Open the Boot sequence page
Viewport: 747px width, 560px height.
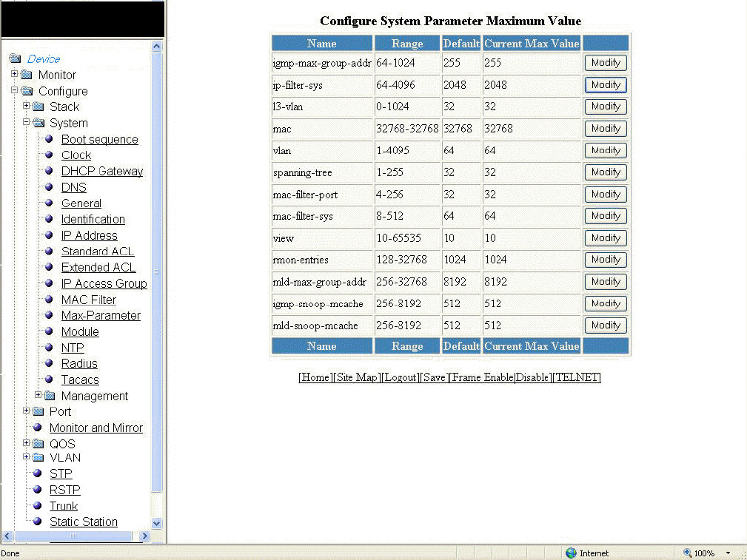[99, 139]
